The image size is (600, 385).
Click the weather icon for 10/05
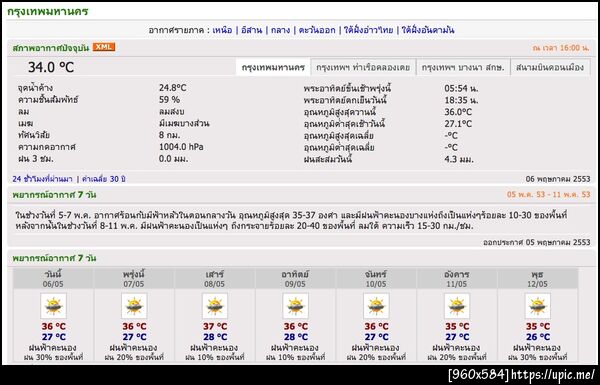pyautogui.click(x=376, y=306)
